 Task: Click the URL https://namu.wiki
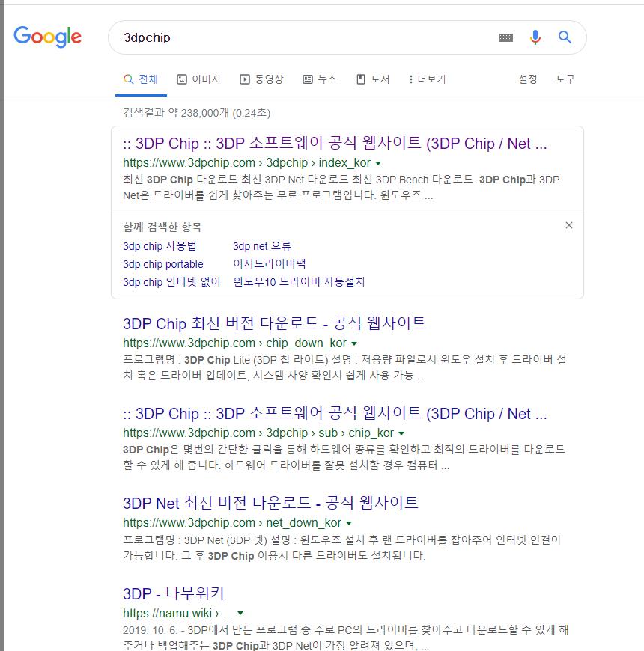168,614
